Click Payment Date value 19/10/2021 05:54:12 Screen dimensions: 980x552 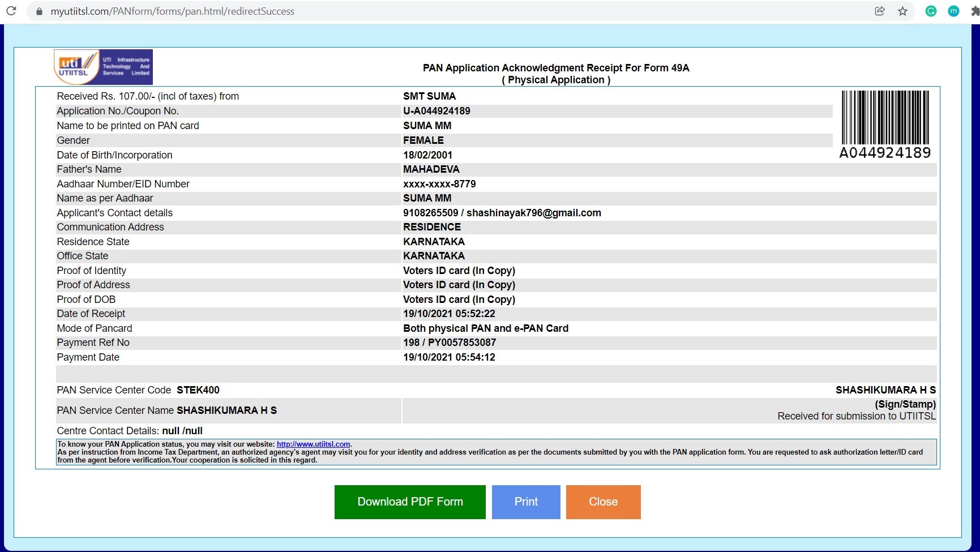[449, 357]
